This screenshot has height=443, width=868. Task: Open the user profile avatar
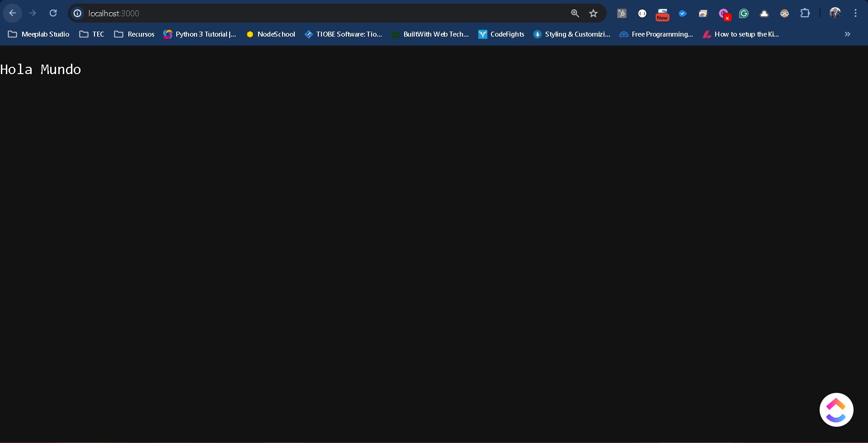[x=835, y=13]
